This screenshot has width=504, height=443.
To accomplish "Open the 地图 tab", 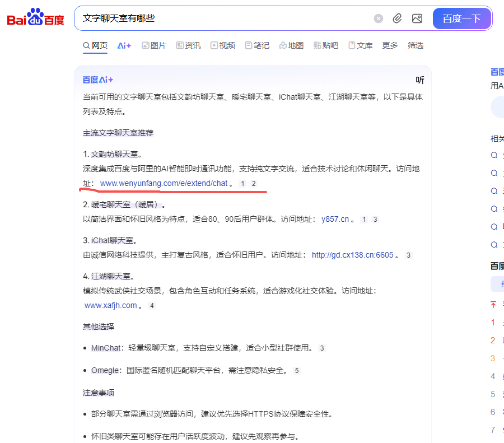I will 292,45.
